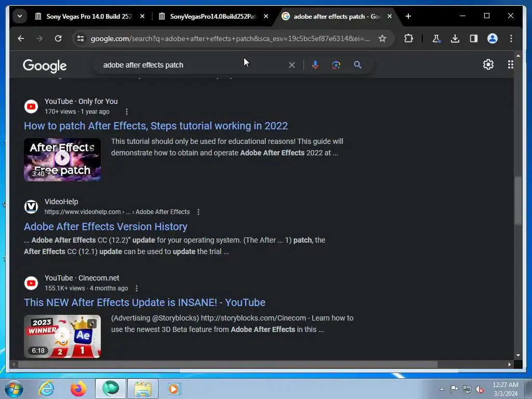Open Google quick settings gear

(x=488, y=64)
